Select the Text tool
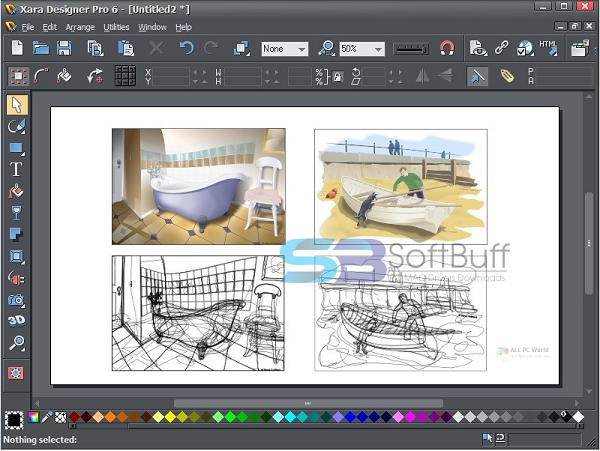This screenshot has height=451, width=600. pyautogui.click(x=16, y=169)
